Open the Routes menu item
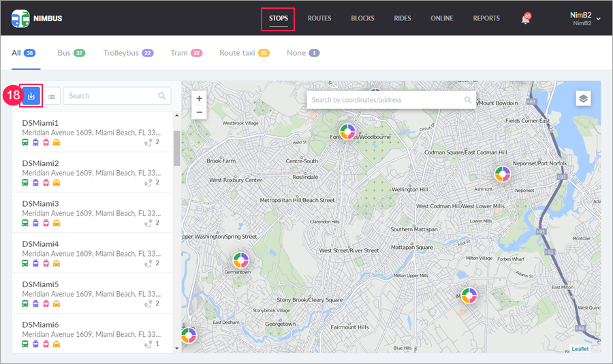 pos(319,18)
